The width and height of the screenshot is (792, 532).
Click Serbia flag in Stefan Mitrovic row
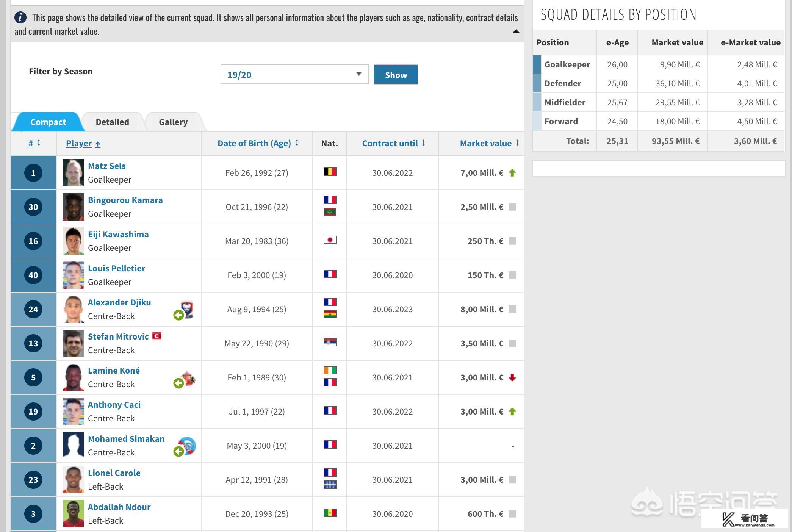click(330, 342)
